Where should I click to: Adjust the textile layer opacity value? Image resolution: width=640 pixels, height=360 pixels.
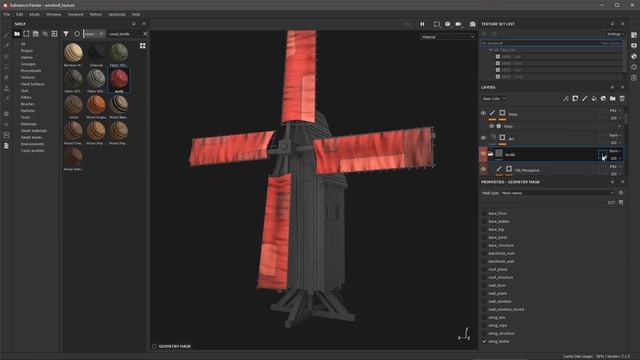click(614, 158)
